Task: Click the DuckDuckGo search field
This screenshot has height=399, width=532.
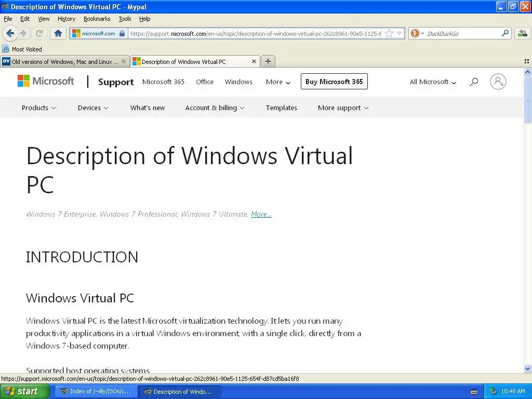Action: (462, 33)
